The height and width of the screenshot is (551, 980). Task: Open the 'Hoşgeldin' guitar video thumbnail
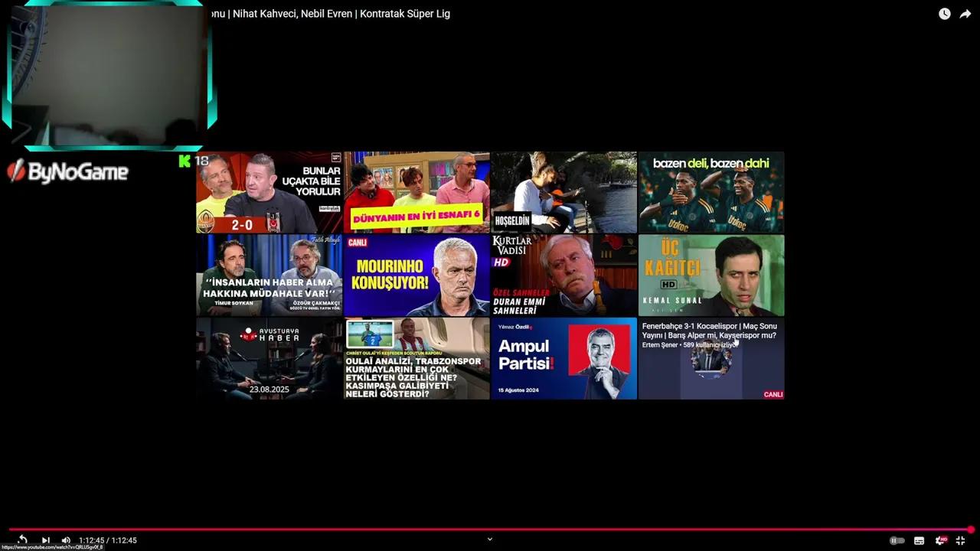pos(563,192)
